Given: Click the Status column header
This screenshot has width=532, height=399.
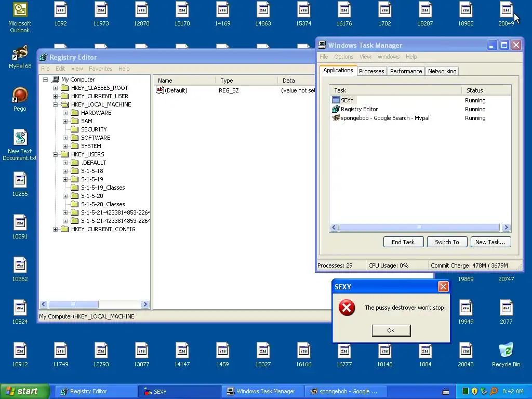Looking at the screenshot, I should [486, 90].
